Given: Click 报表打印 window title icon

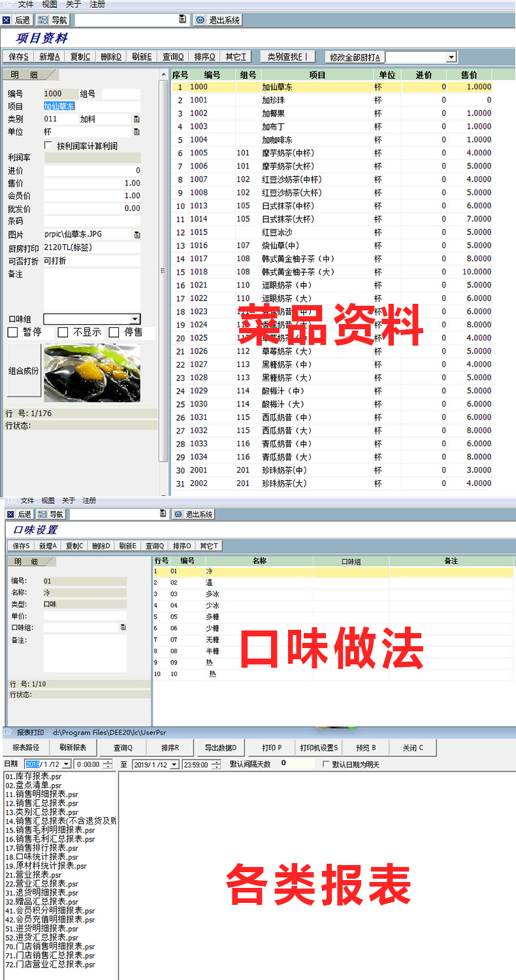Looking at the screenshot, I should pos(8,732).
